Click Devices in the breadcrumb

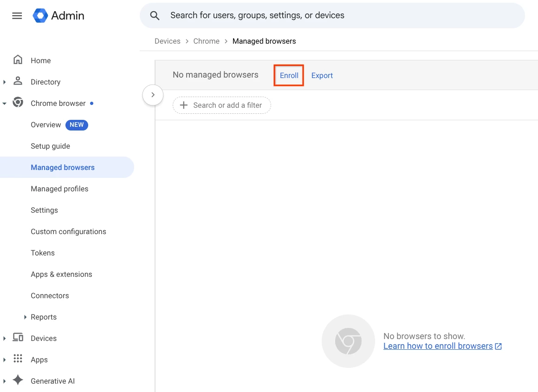click(x=168, y=41)
